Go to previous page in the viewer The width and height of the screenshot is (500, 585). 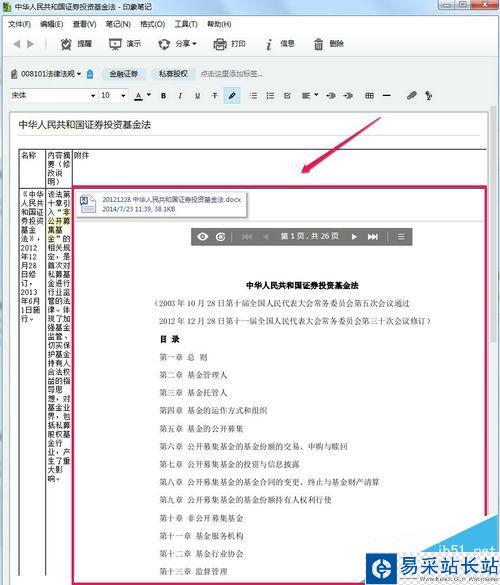(x=266, y=237)
